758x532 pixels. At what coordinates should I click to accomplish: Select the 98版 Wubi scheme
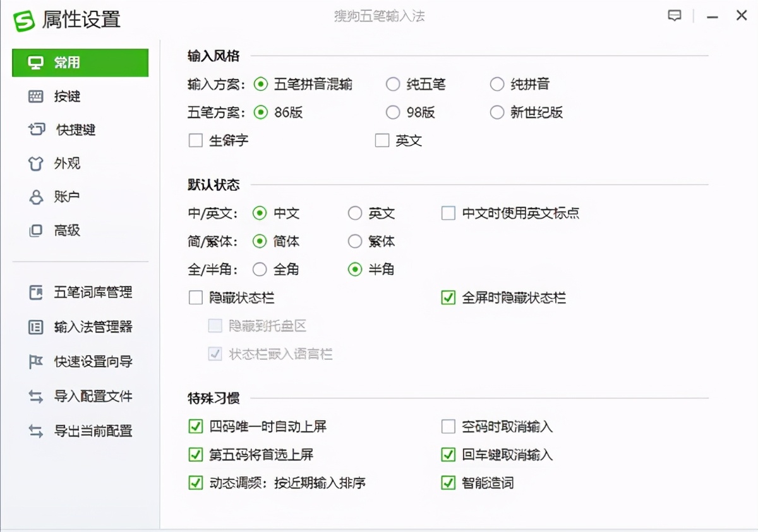(x=393, y=112)
